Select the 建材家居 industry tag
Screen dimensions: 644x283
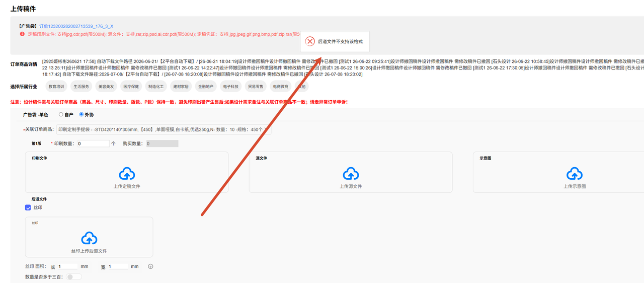pyautogui.click(x=181, y=86)
